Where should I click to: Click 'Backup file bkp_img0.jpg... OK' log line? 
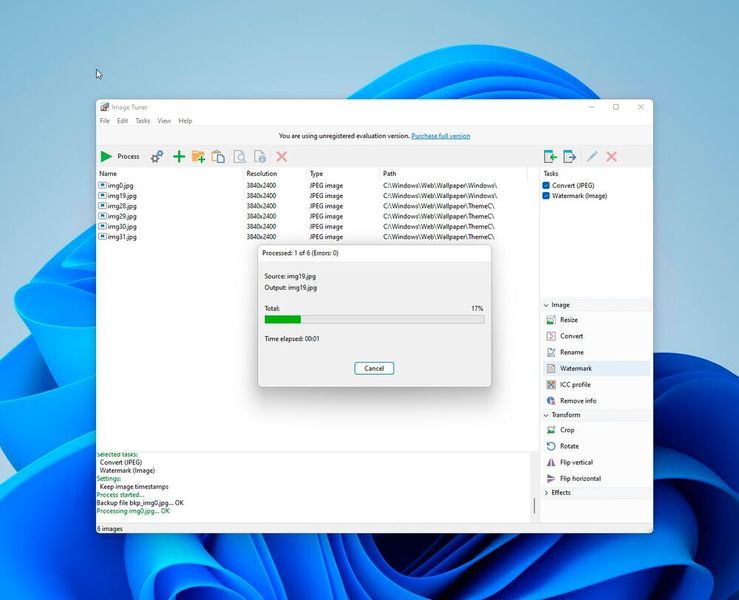[x=140, y=503]
